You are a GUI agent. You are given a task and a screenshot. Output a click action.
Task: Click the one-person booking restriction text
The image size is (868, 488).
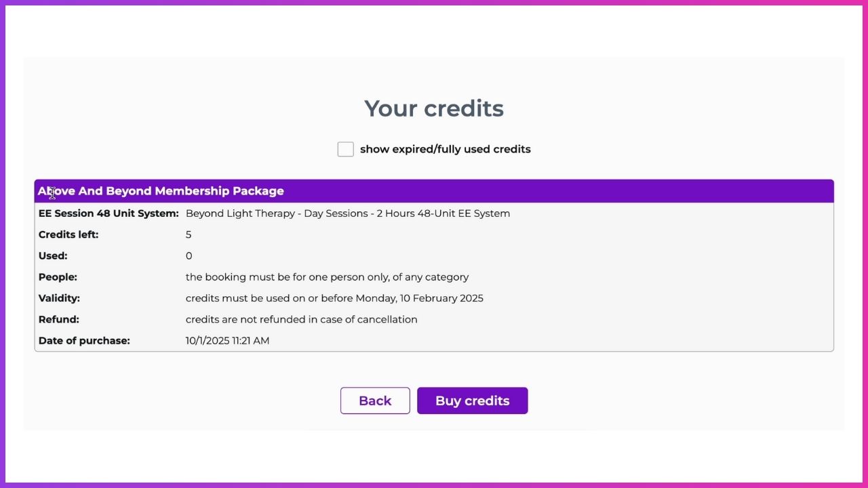(x=327, y=277)
